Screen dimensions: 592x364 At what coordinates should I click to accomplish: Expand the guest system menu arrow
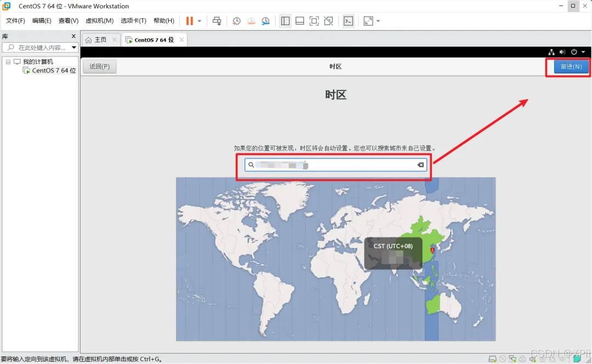pyautogui.click(x=583, y=52)
